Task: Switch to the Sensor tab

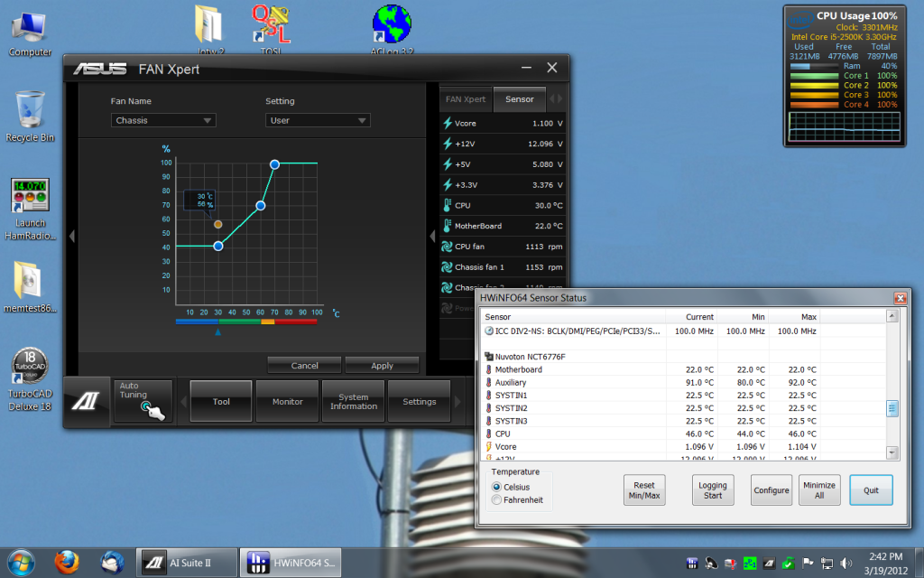Action: 519,99
